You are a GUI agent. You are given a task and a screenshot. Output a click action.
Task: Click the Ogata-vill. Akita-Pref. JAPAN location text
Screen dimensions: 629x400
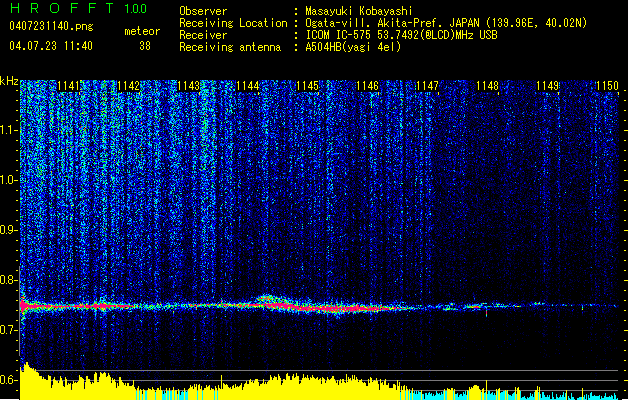click(x=446, y=23)
